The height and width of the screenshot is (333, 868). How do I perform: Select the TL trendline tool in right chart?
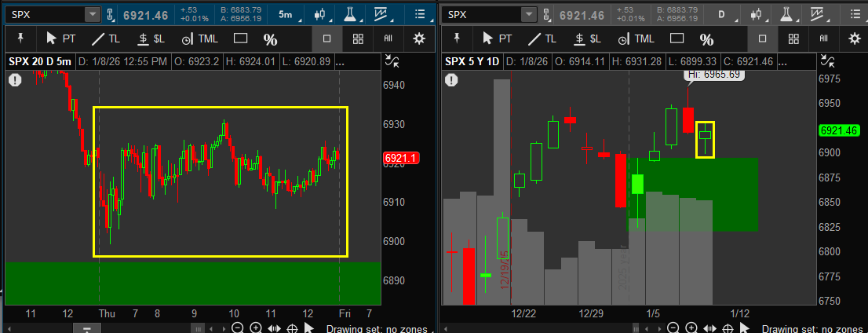tap(542, 38)
